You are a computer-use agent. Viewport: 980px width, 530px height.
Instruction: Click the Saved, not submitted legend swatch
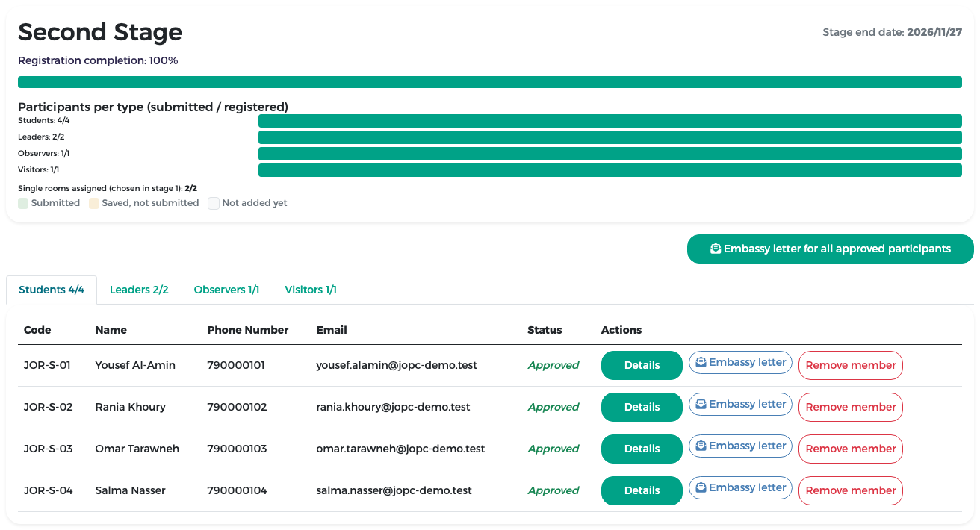click(x=94, y=203)
